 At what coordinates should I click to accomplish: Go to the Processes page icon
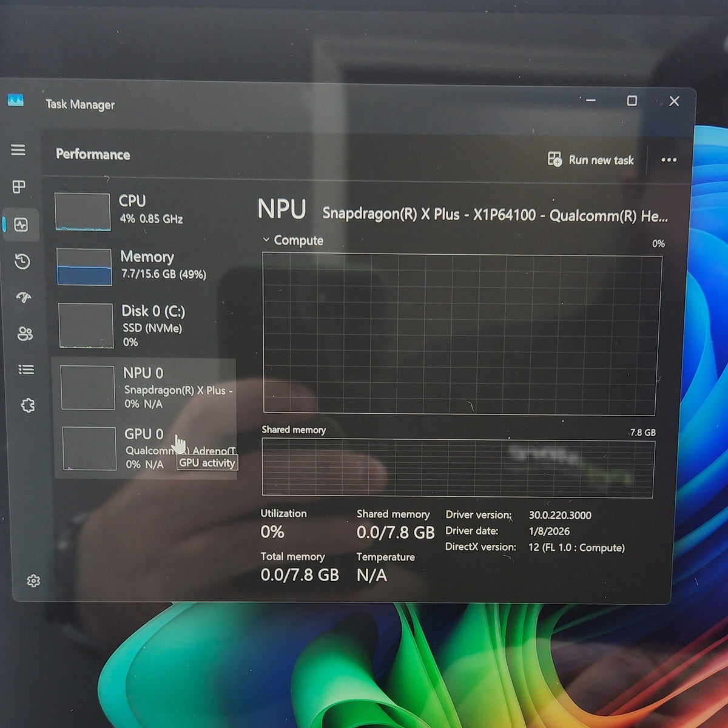(x=19, y=187)
